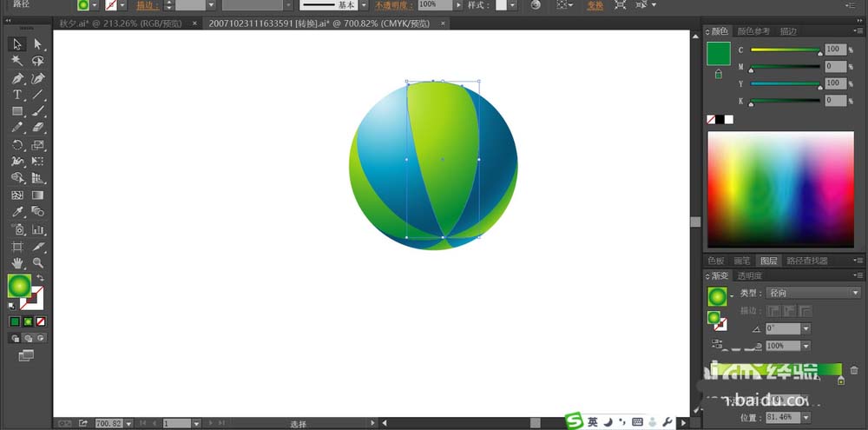Select the Rotate tool
The width and height of the screenshot is (868, 430).
[x=17, y=145]
